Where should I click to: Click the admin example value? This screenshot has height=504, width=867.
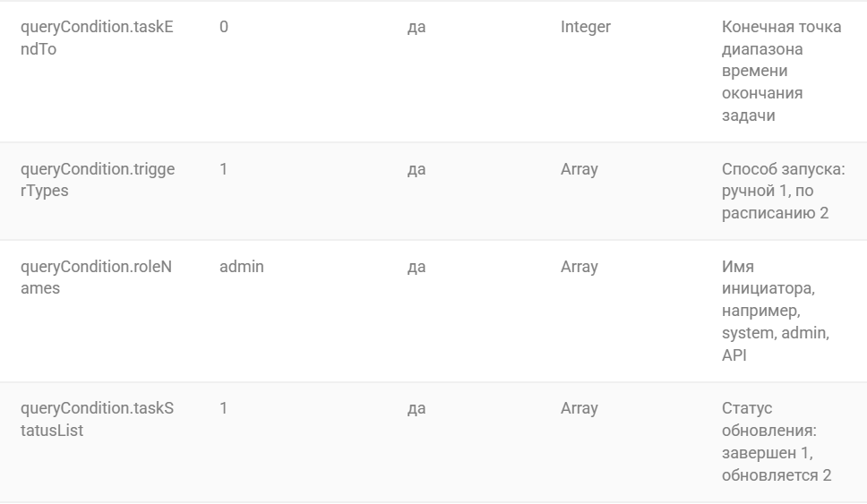click(x=242, y=267)
